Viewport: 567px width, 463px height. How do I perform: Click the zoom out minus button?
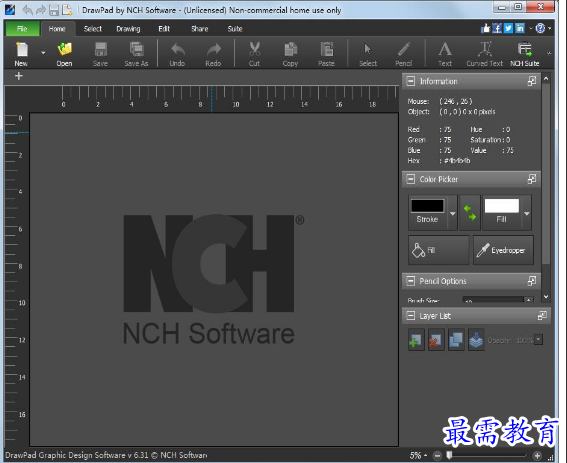click(437, 456)
